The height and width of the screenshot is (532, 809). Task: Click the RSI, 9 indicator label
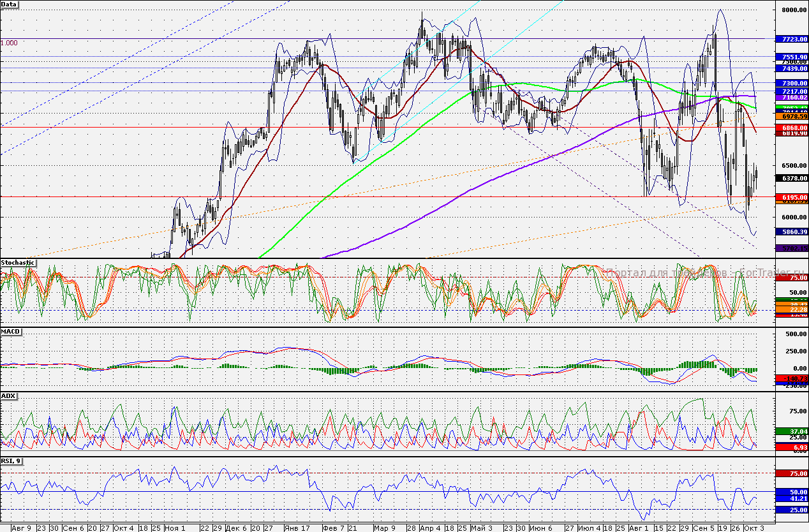[x=12, y=461]
